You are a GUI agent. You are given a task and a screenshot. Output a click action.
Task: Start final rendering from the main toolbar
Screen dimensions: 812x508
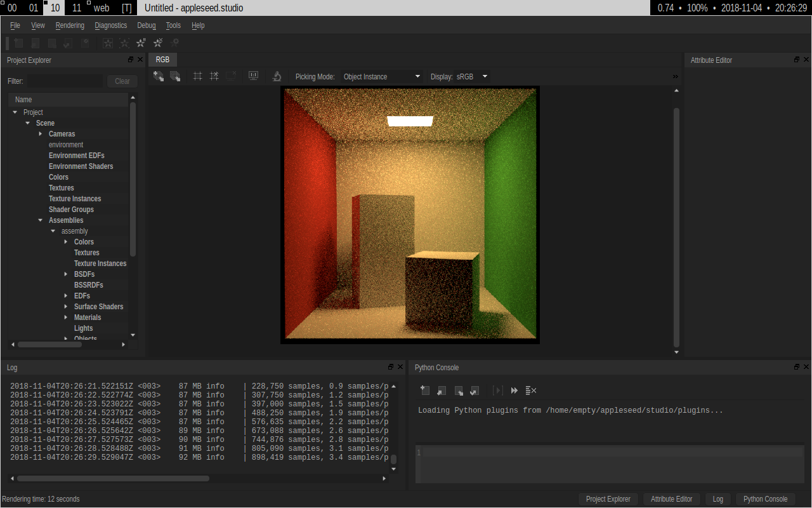click(124, 43)
